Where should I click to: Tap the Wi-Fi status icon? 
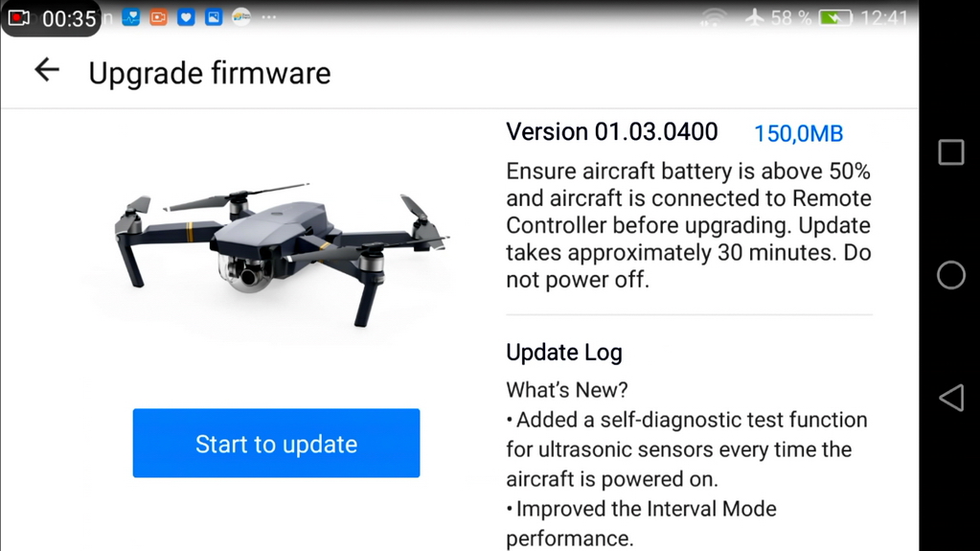[713, 18]
